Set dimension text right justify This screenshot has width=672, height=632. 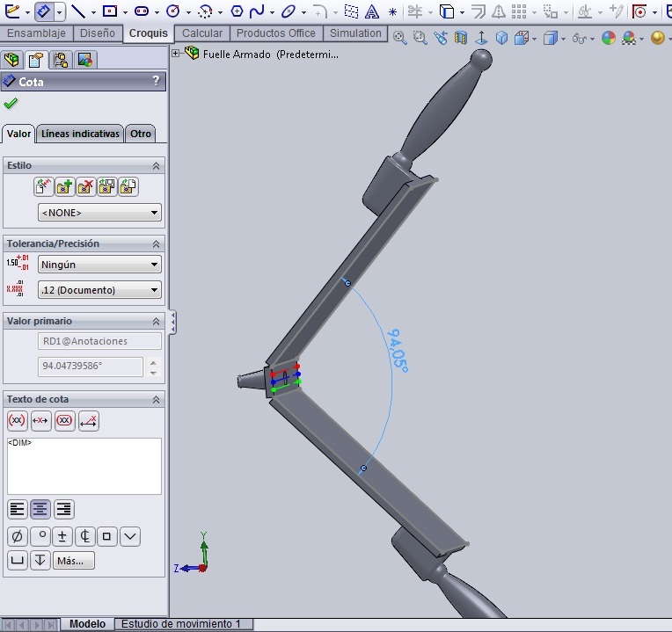pyautogui.click(x=64, y=509)
